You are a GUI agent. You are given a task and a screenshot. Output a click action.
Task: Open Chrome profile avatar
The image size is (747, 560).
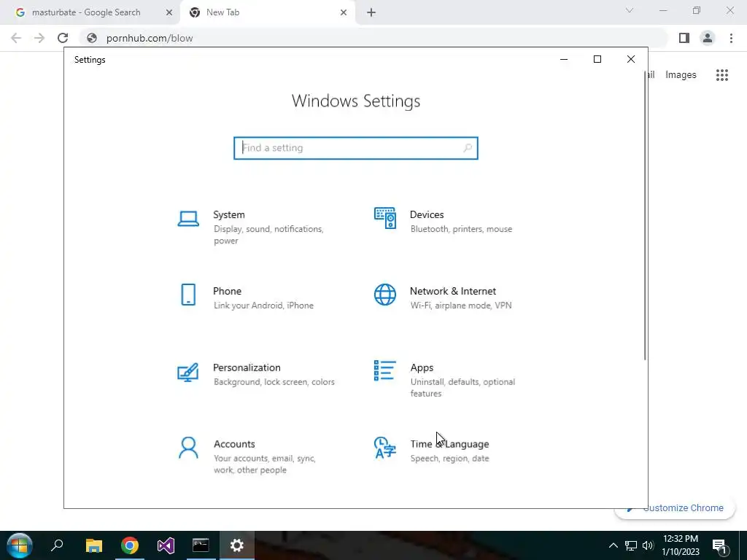pyautogui.click(x=708, y=38)
